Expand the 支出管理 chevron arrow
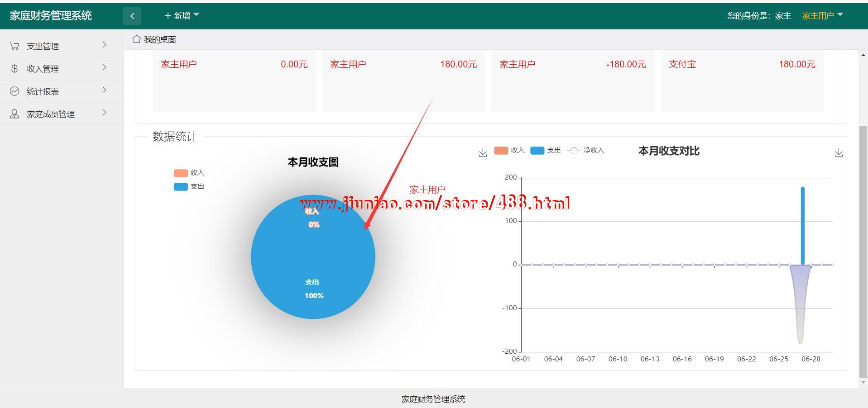Viewport: 868px width, 408px height. pyautogui.click(x=105, y=45)
